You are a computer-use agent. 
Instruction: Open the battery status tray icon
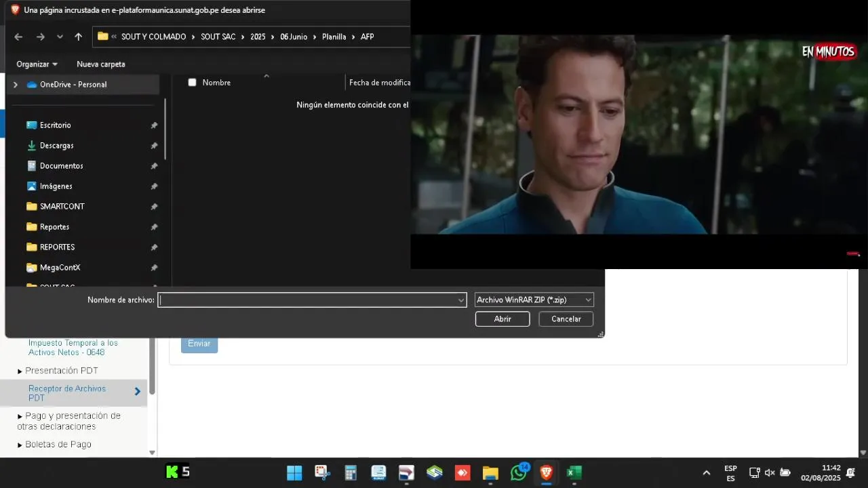[785, 472]
